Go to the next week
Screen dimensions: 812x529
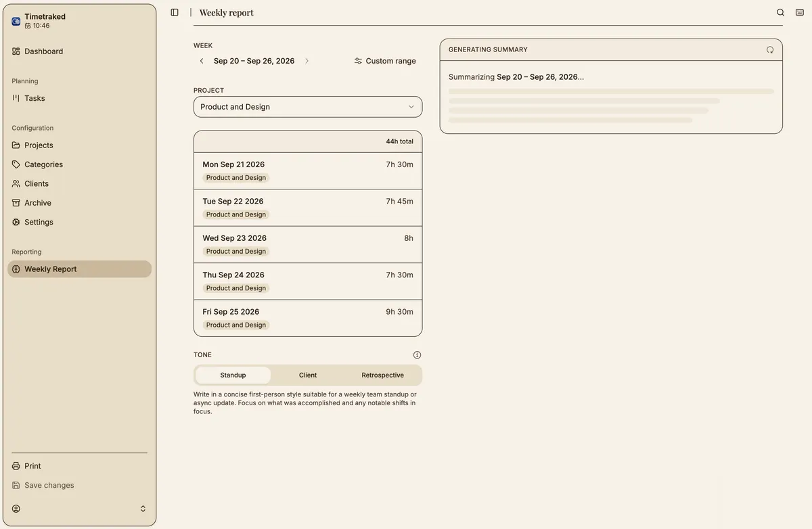(x=307, y=61)
